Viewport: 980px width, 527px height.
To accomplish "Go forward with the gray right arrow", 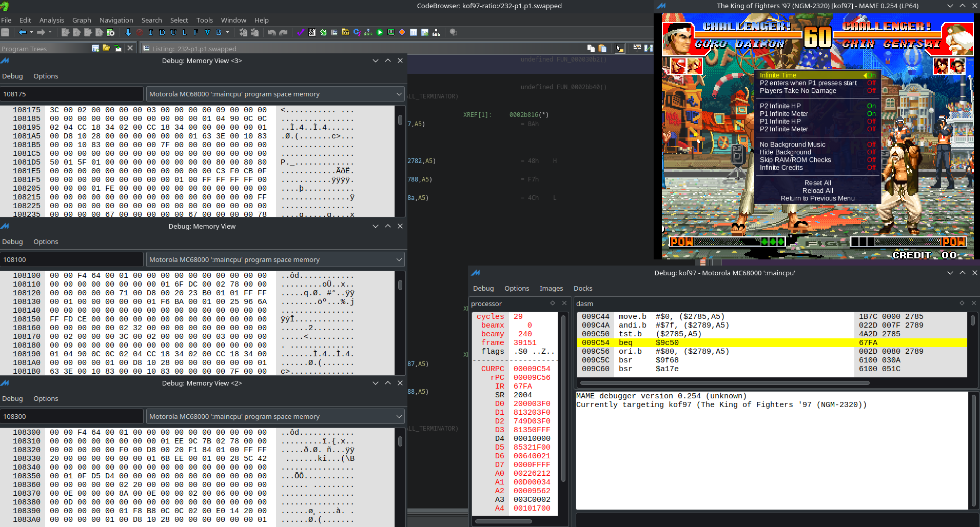I will click(x=42, y=32).
